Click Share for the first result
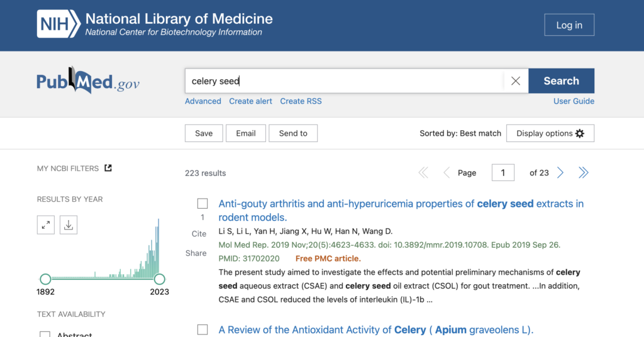644x337 pixels. (x=196, y=253)
